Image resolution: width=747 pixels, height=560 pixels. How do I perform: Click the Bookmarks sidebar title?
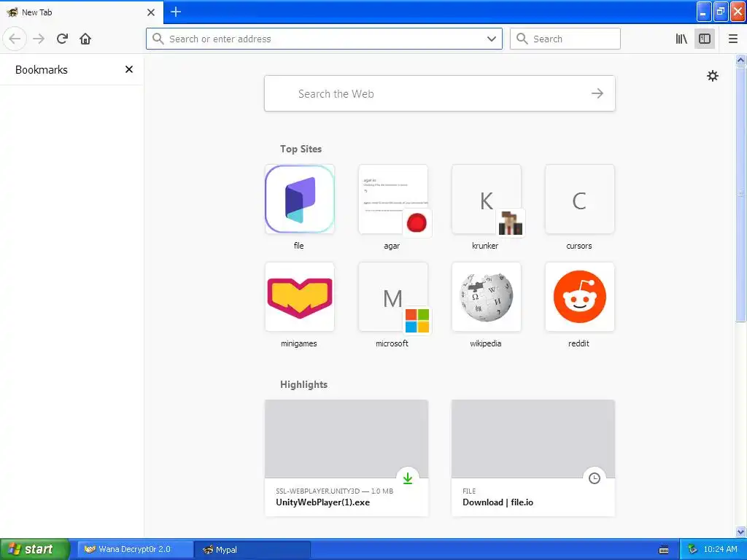(42, 69)
